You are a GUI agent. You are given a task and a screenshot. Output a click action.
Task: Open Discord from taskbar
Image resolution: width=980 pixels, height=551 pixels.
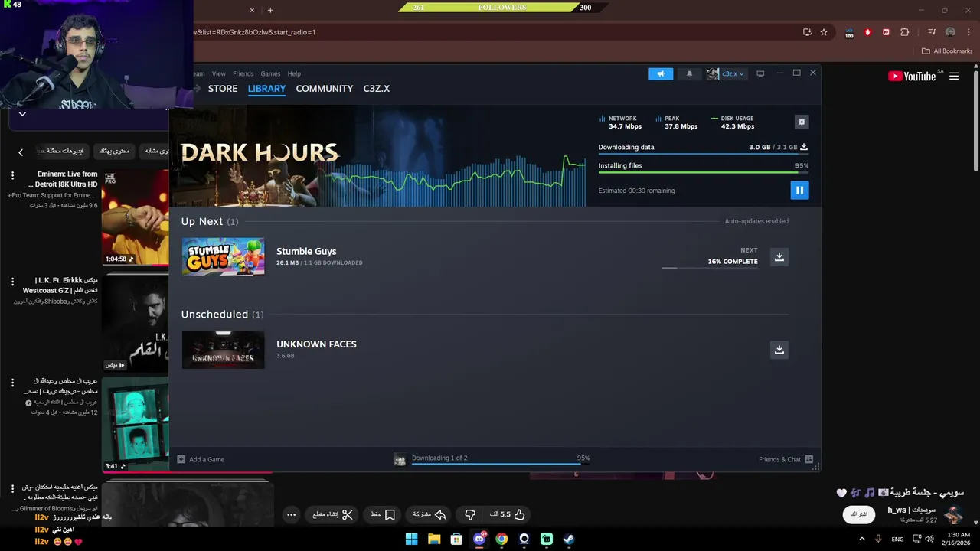479,539
